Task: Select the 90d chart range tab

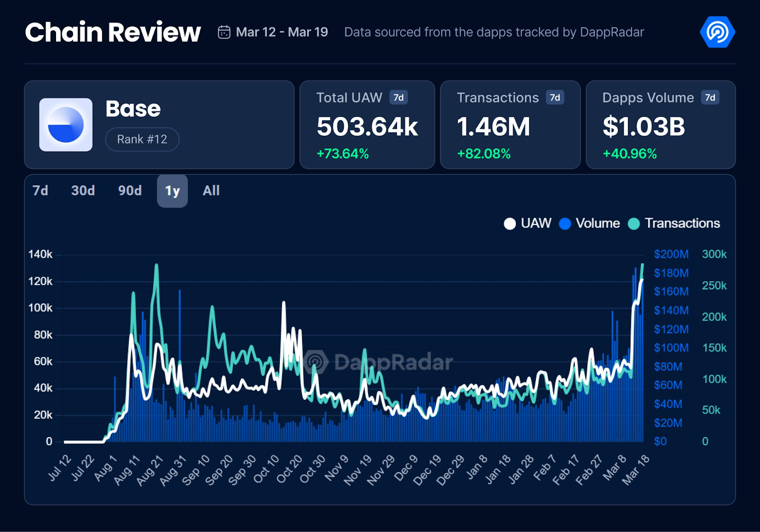Action: pyautogui.click(x=130, y=190)
